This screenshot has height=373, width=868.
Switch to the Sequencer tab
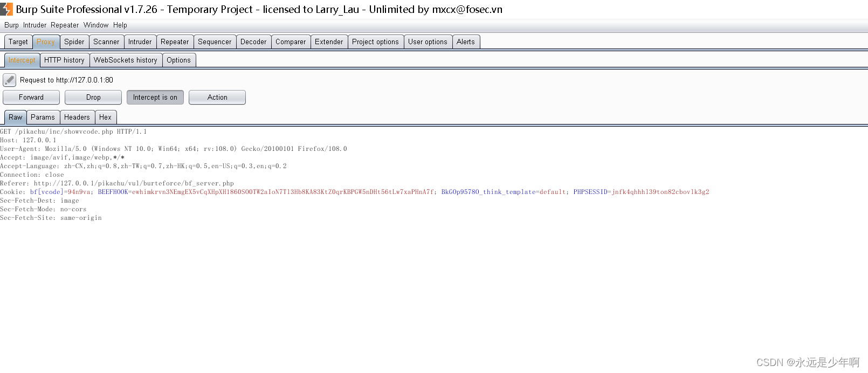tap(215, 42)
